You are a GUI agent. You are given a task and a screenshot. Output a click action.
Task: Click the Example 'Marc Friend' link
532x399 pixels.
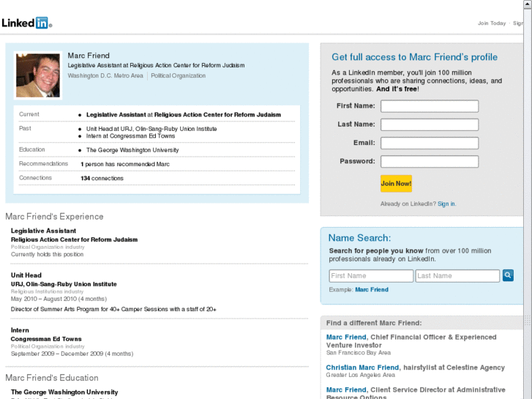tap(372, 290)
